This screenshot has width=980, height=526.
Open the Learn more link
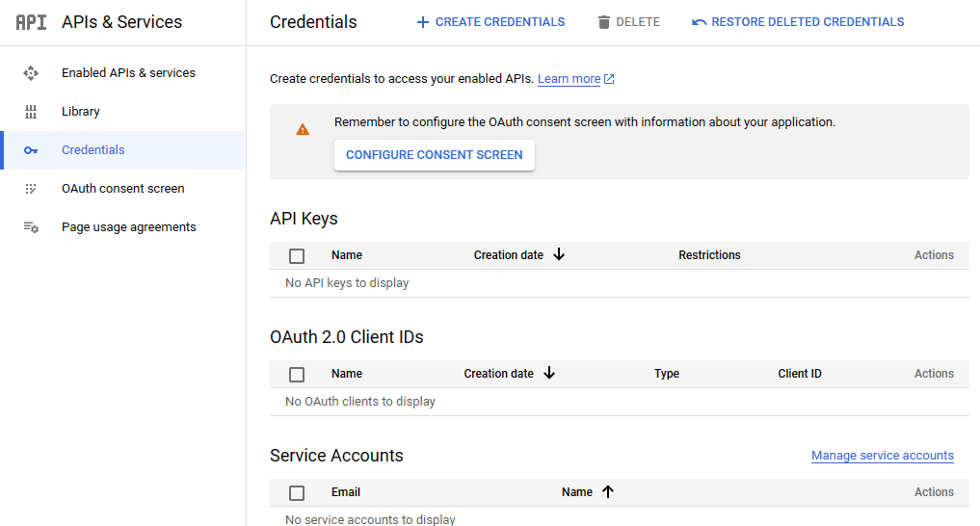[x=569, y=79]
